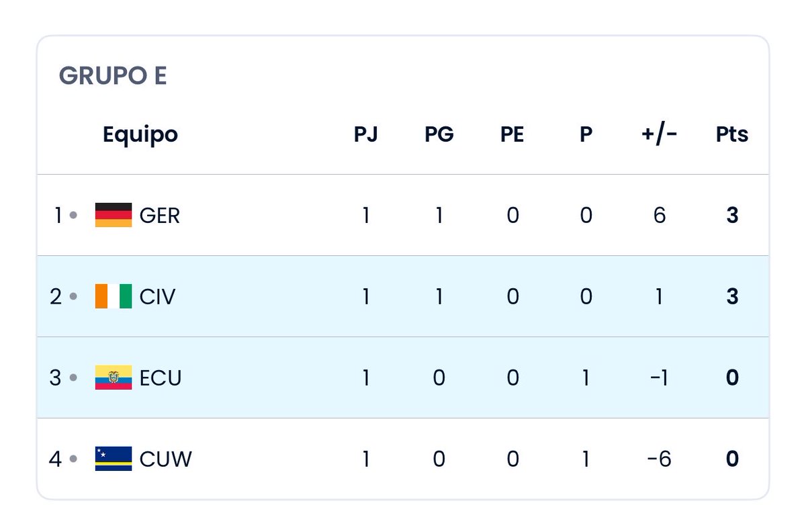The height and width of the screenshot is (532, 806).
Task: Open the CUW team link
Action: pyautogui.click(x=166, y=459)
